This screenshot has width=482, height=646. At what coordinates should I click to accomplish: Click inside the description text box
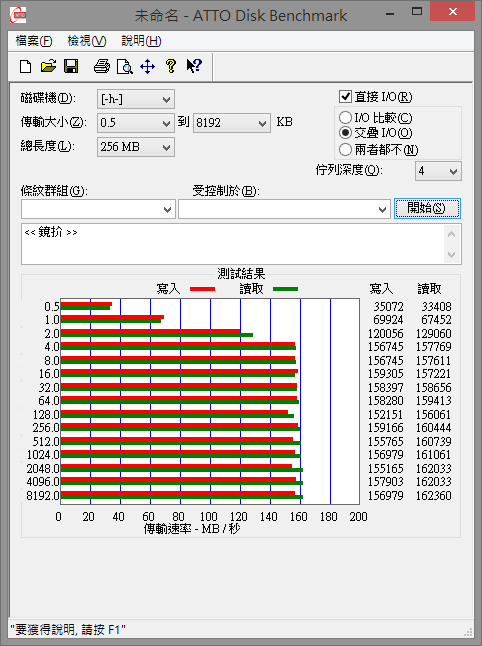coord(233,244)
